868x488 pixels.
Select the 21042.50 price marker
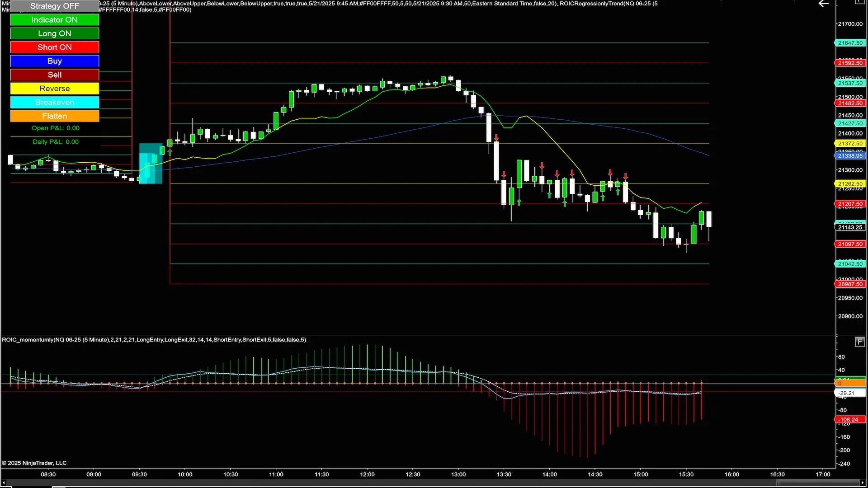point(850,264)
